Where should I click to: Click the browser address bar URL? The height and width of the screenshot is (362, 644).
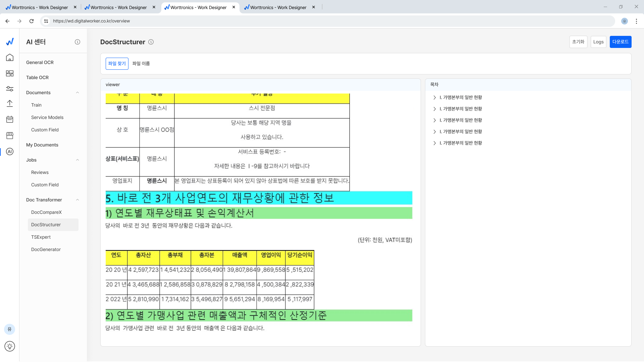tap(91, 21)
